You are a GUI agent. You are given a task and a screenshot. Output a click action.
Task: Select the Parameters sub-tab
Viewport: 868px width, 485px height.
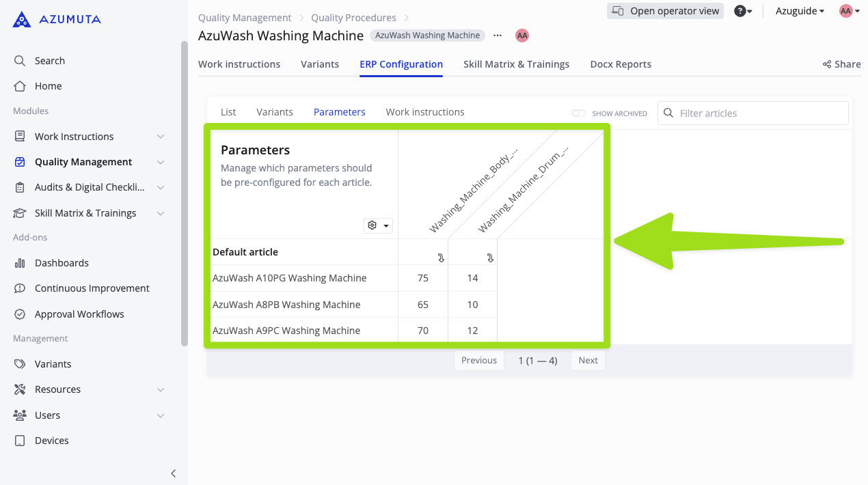click(339, 111)
